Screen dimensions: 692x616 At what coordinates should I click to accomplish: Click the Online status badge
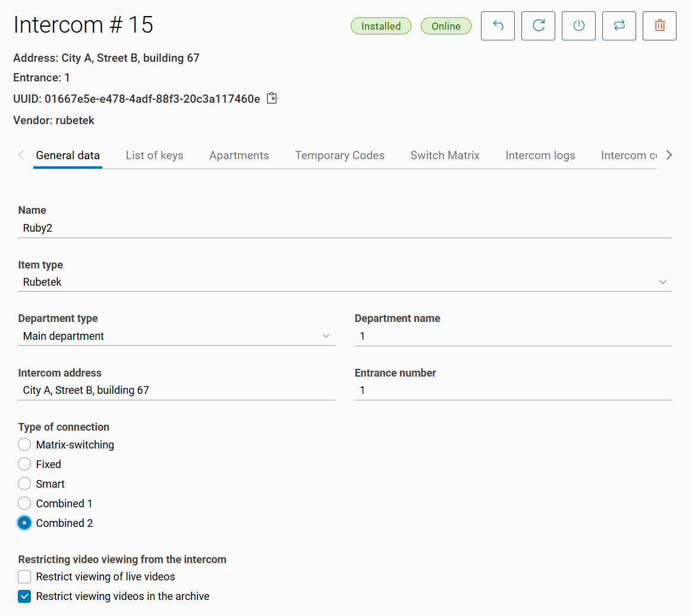click(x=446, y=26)
